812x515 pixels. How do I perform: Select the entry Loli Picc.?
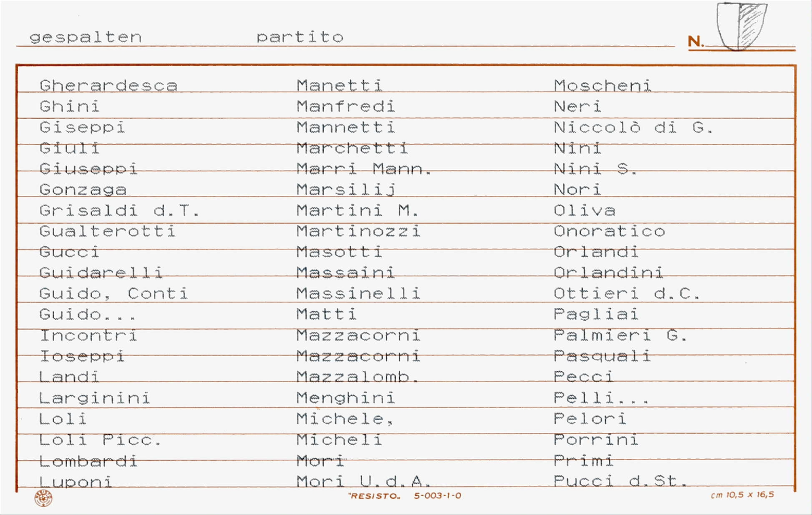101,440
